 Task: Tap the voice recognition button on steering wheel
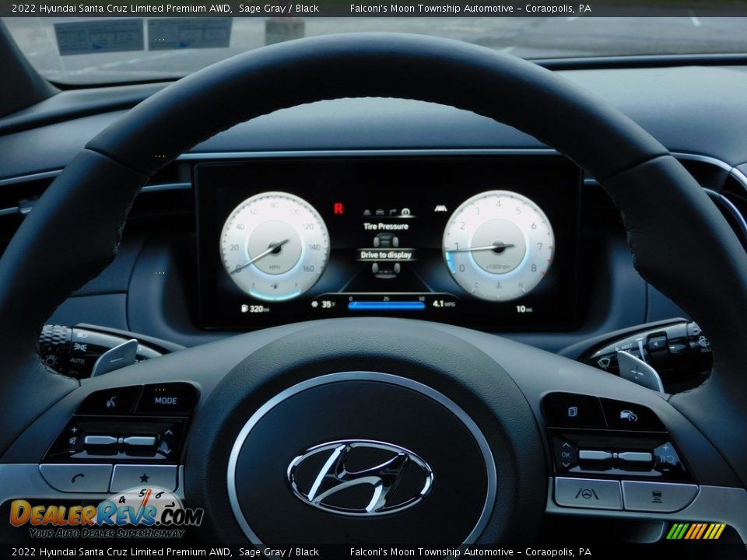coord(110,401)
